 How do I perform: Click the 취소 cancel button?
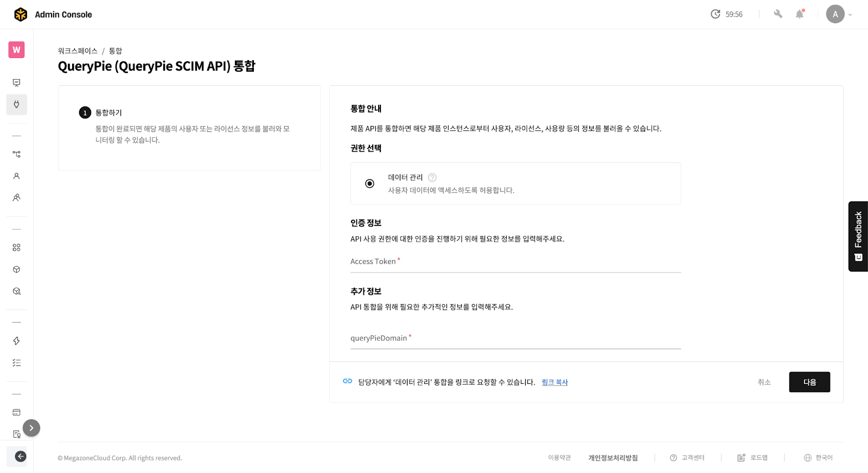click(x=764, y=382)
